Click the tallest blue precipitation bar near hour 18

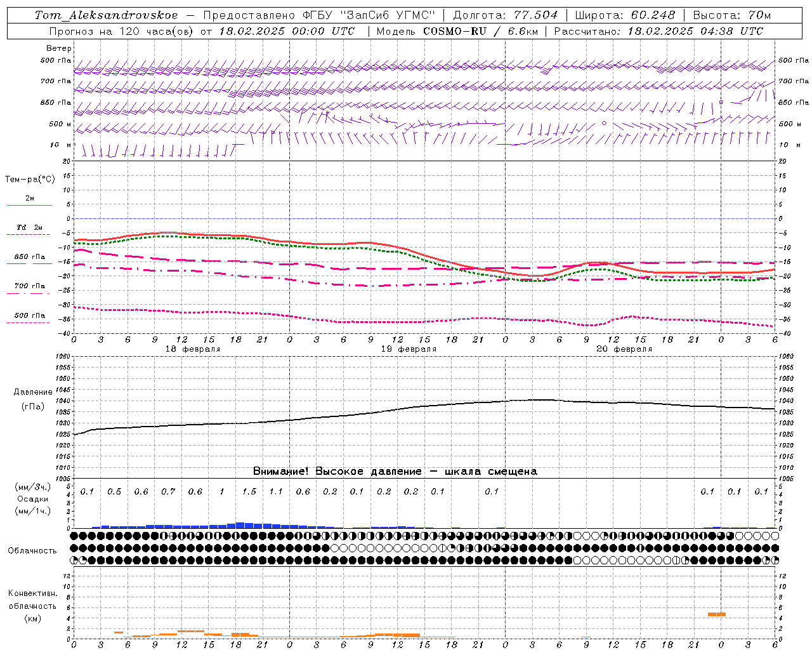click(x=240, y=525)
